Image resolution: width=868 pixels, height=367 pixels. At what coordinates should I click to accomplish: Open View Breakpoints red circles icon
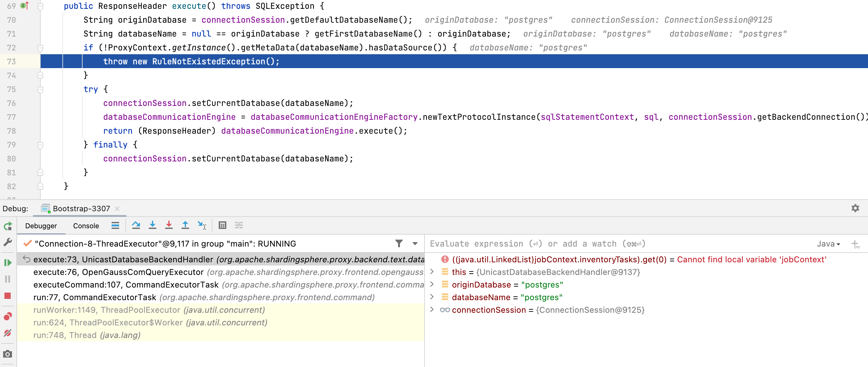point(8,317)
